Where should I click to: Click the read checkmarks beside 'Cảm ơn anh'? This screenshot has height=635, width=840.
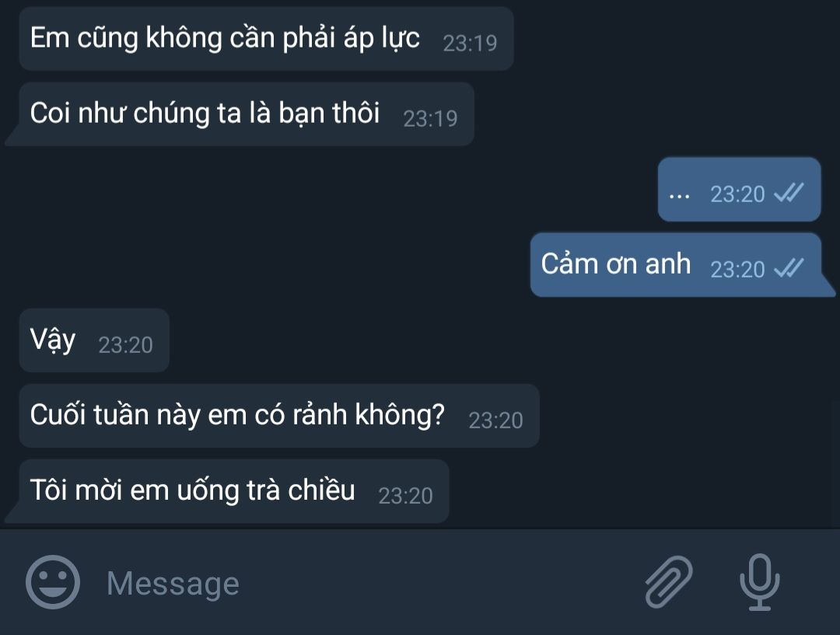[x=789, y=267]
